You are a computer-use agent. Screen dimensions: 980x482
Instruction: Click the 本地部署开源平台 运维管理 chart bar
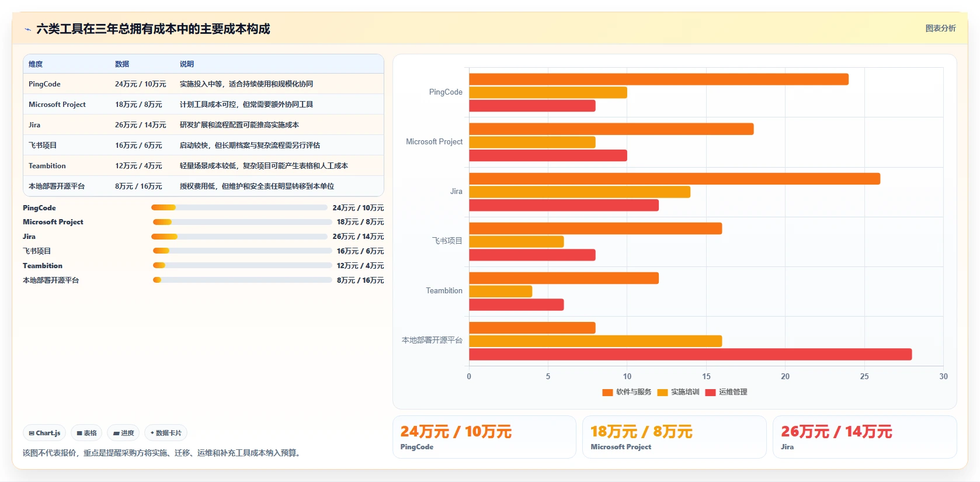(690, 354)
